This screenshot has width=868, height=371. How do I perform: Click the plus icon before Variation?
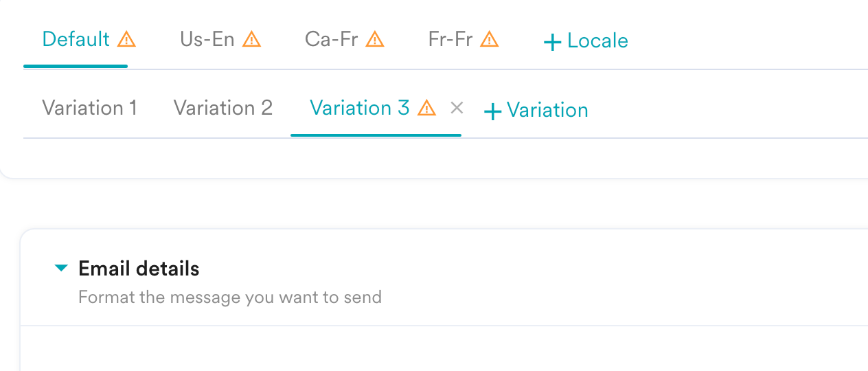tap(492, 111)
